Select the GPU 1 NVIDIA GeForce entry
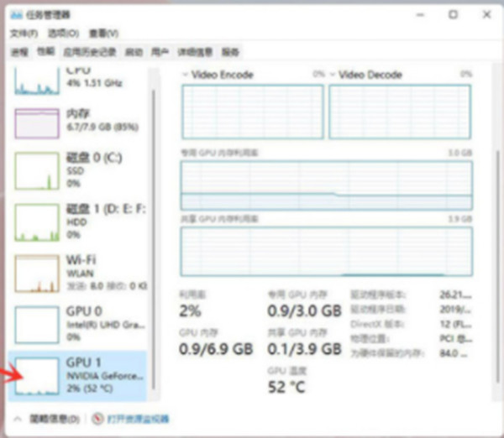Image resolution: width=504 pixels, height=438 pixels. pos(78,376)
